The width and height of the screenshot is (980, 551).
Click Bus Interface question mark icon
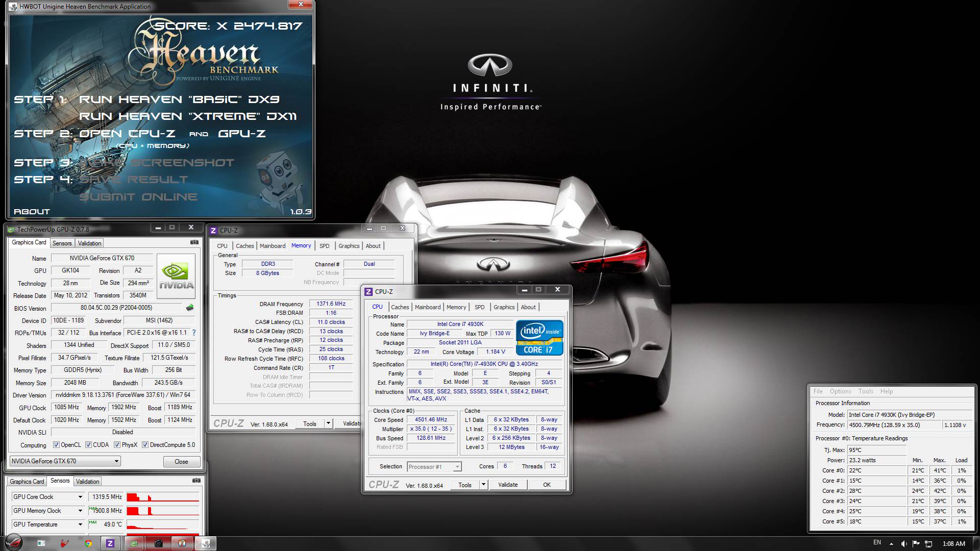pyautogui.click(x=194, y=333)
